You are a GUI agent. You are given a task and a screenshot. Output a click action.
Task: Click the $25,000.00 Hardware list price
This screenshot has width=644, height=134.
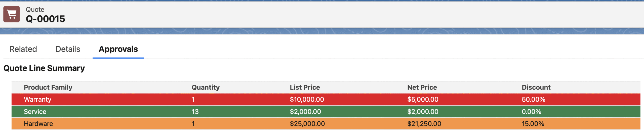[x=307, y=124]
